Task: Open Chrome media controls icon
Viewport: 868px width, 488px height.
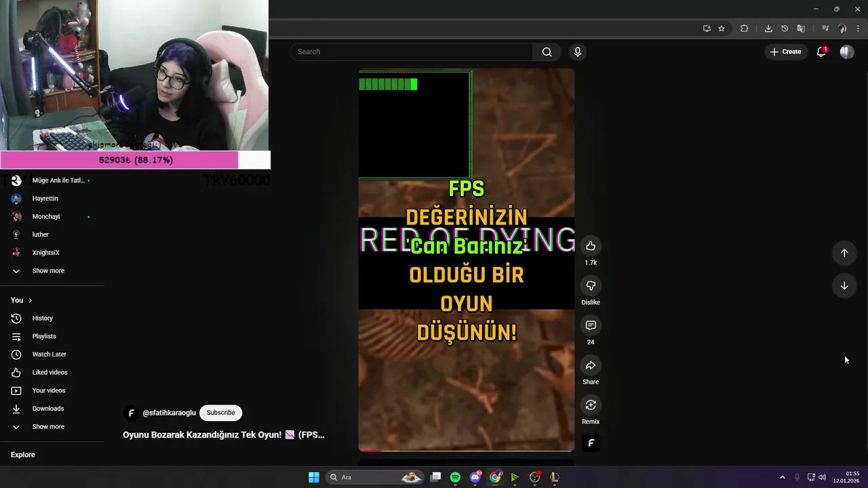Action: coord(825,28)
